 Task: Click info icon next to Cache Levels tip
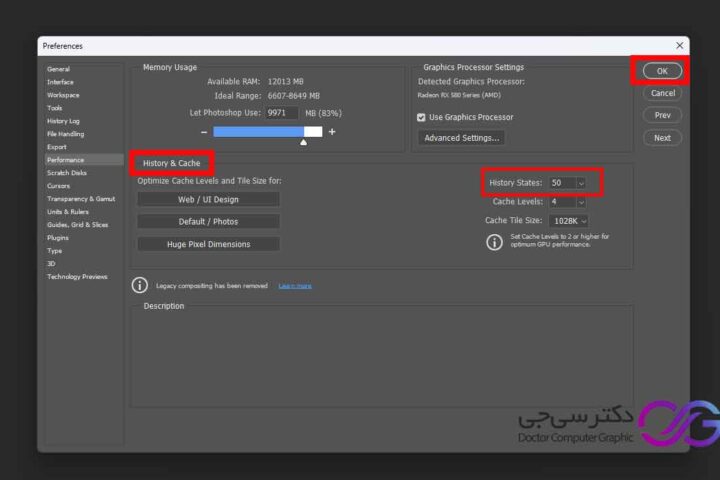tap(494, 242)
